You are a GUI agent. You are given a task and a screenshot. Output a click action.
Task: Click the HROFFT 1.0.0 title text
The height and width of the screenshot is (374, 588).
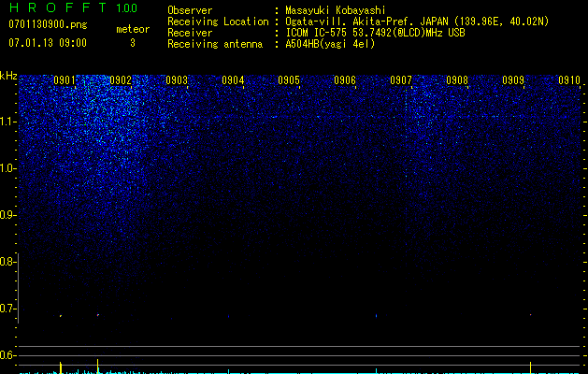pos(73,7)
